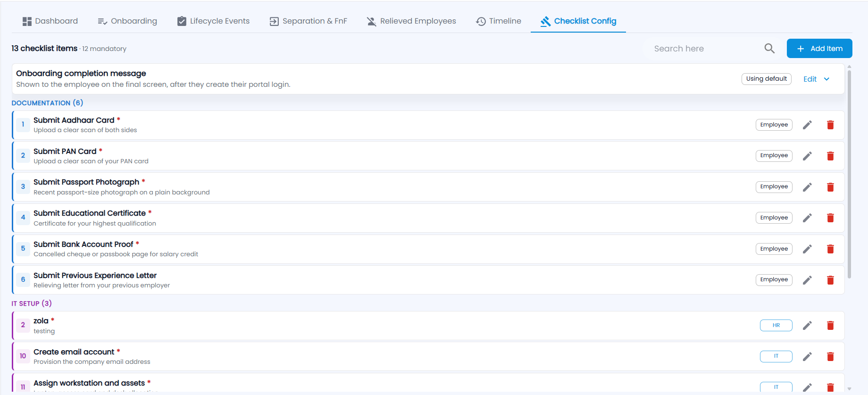The image size is (868, 395).
Task: Edit the Submit Previous Experience Letter item
Action: click(808, 280)
